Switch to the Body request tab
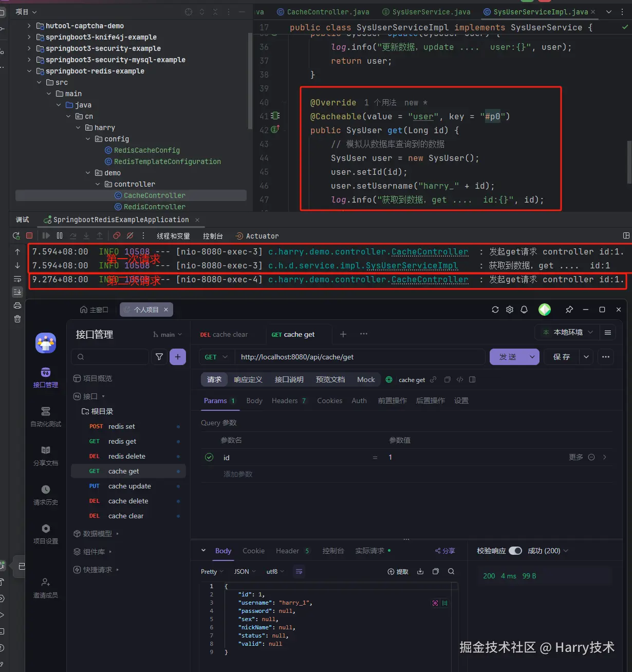Screen dimensions: 632x672 [x=254, y=401]
